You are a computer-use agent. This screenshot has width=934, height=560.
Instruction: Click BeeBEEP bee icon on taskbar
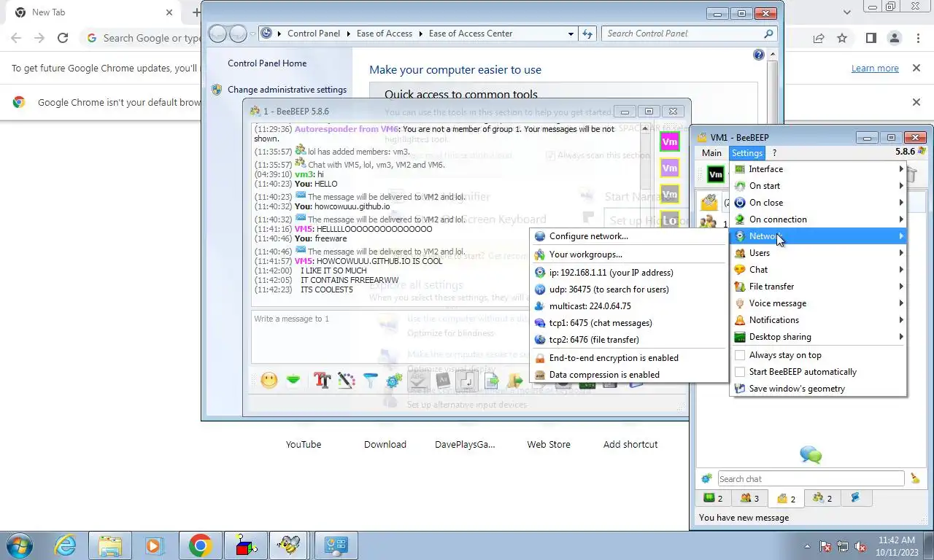(x=289, y=545)
